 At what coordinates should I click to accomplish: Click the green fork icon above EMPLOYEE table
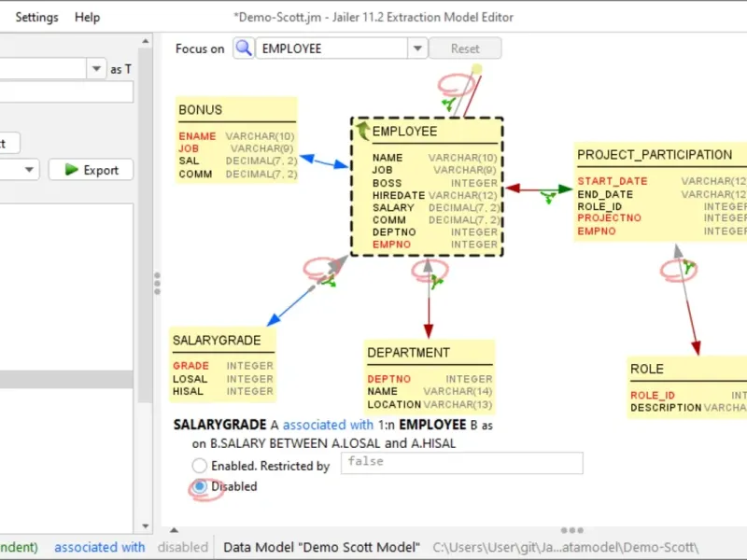[x=449, y=104]
